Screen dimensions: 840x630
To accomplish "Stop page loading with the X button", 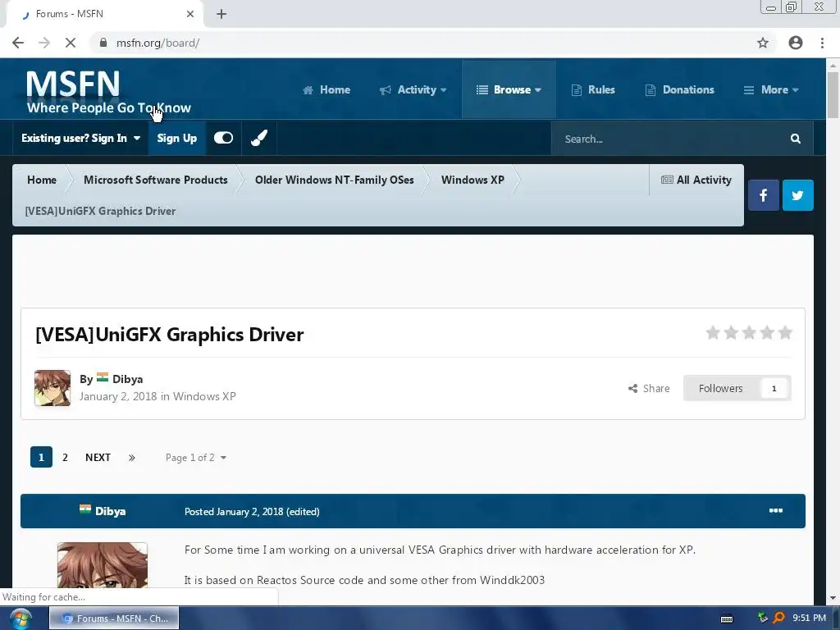I will (x=71, y=43).
